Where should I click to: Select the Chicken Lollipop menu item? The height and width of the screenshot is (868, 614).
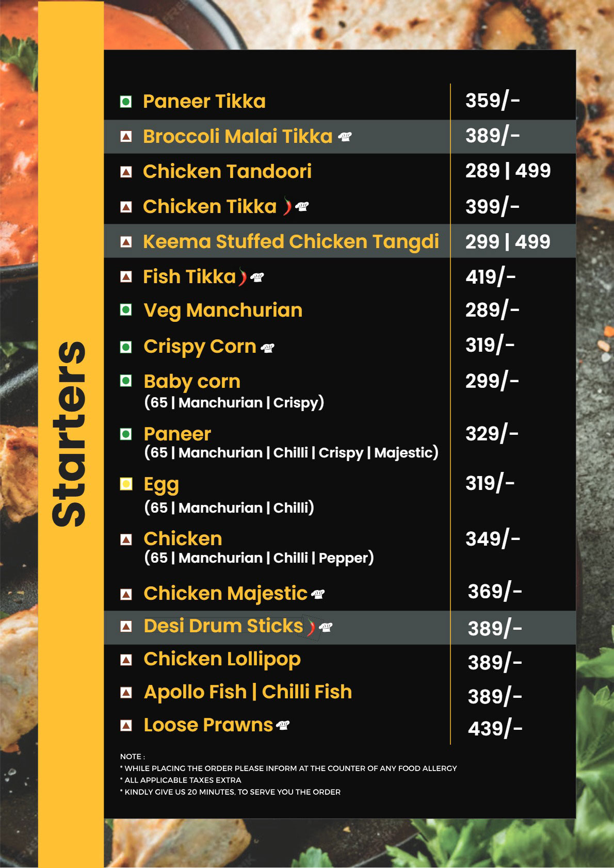tap(222, 659)
